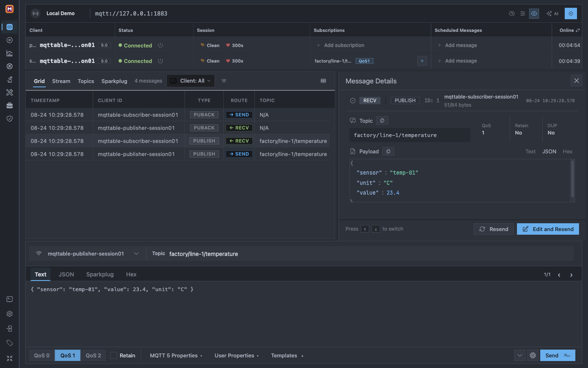
Task: Toggle the highlighted eye view button
Action: [534, 13]
